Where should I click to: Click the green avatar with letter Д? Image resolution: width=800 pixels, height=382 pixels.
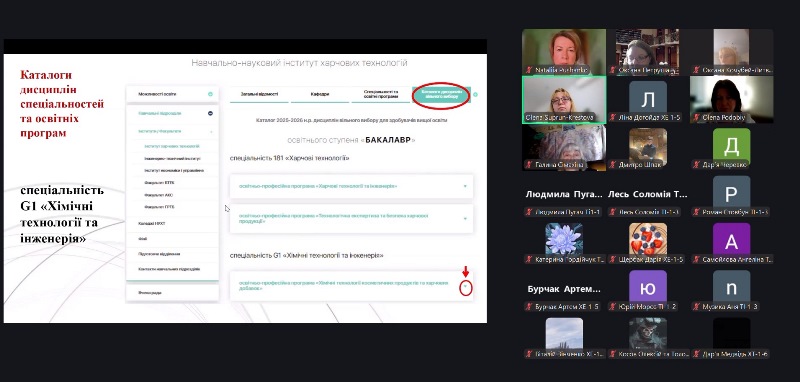tap(731, 146)
